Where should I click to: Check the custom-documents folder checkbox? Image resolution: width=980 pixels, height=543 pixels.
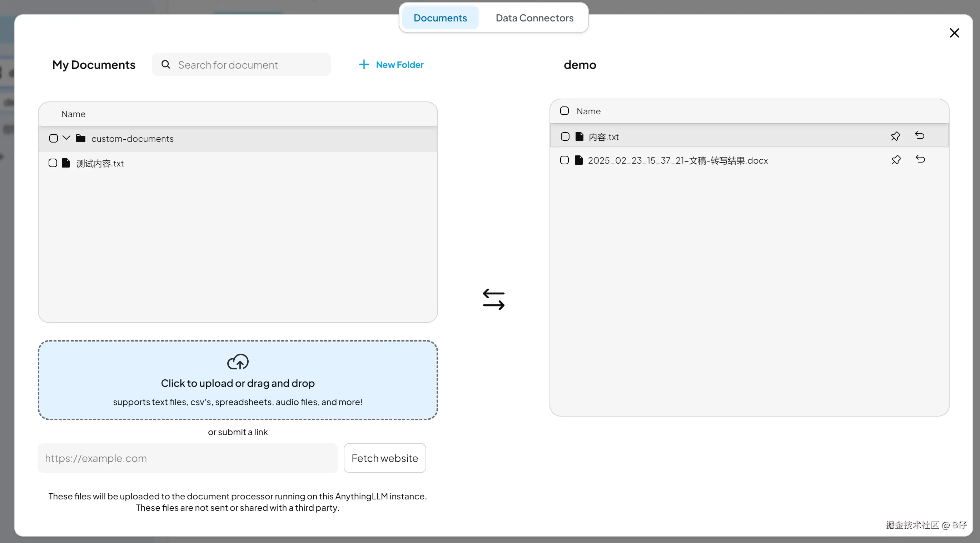[x=54, y=138]
